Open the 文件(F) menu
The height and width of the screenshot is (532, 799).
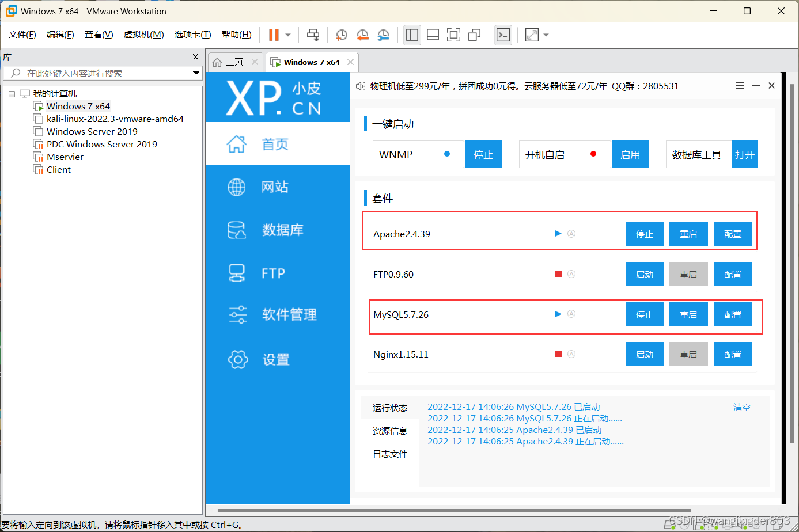tap(22, 35)
